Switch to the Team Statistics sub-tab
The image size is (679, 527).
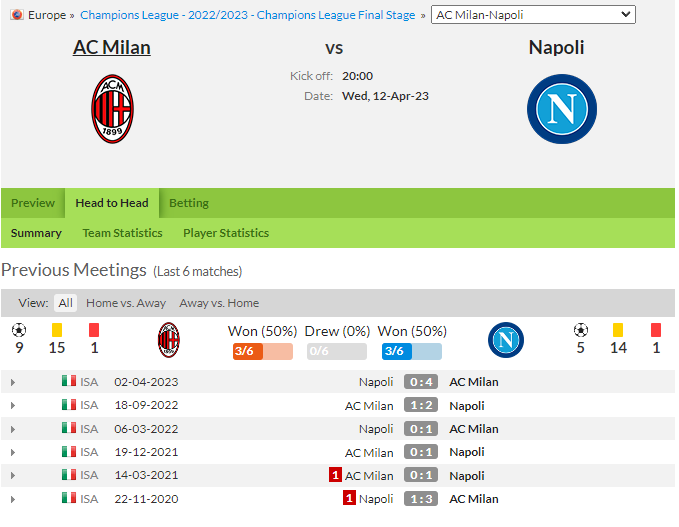(x=123, y=233)
